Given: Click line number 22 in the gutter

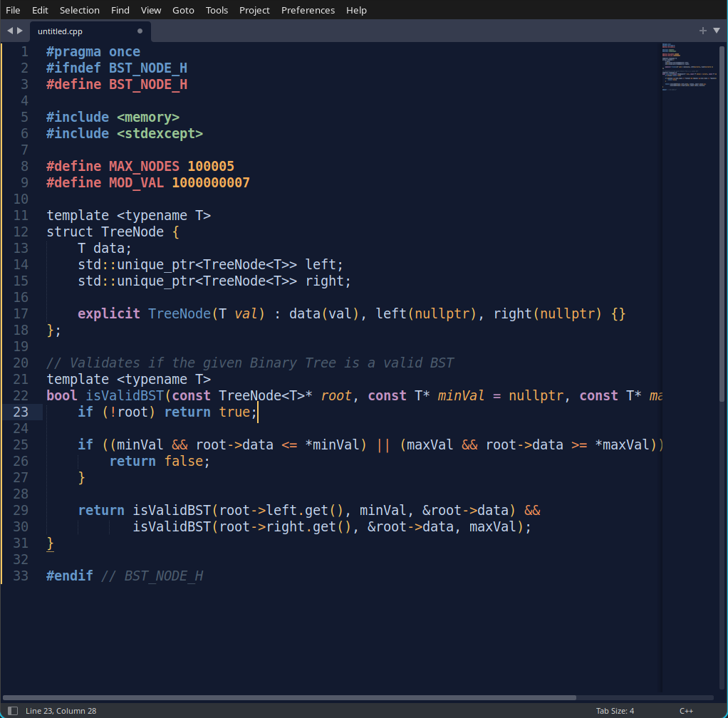Looking at the screenshot, I should (21, 395).
